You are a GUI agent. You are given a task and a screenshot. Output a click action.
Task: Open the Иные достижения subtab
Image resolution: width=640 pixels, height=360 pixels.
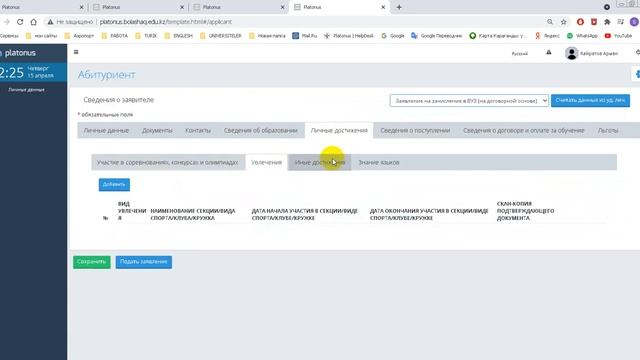pos(320,162)
